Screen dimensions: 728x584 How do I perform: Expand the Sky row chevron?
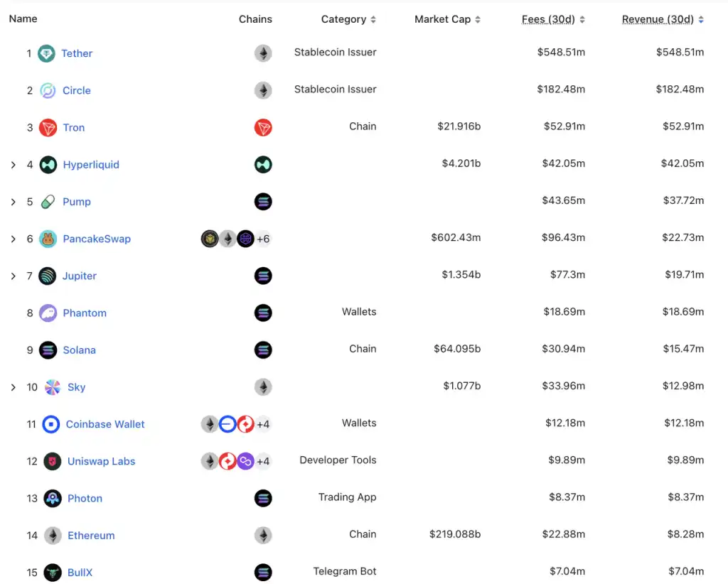click(13, 387)
